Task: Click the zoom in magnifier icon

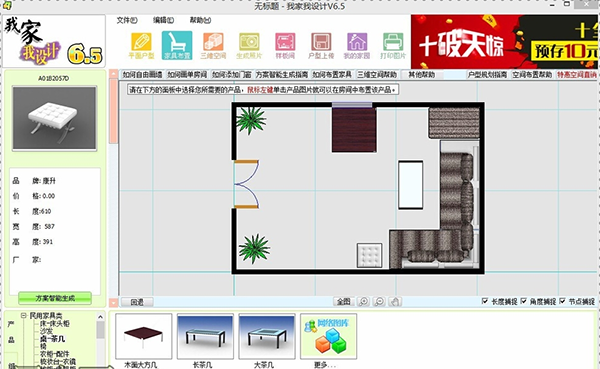Action: pos(363,302)
